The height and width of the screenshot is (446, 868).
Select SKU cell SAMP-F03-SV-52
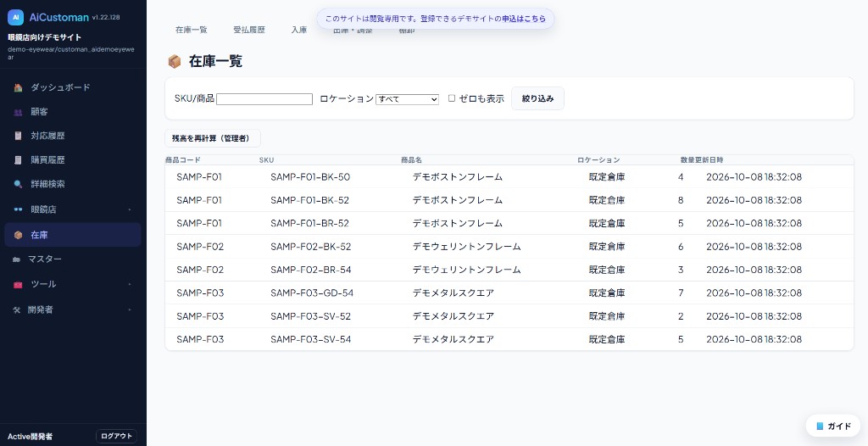point(310,316)
